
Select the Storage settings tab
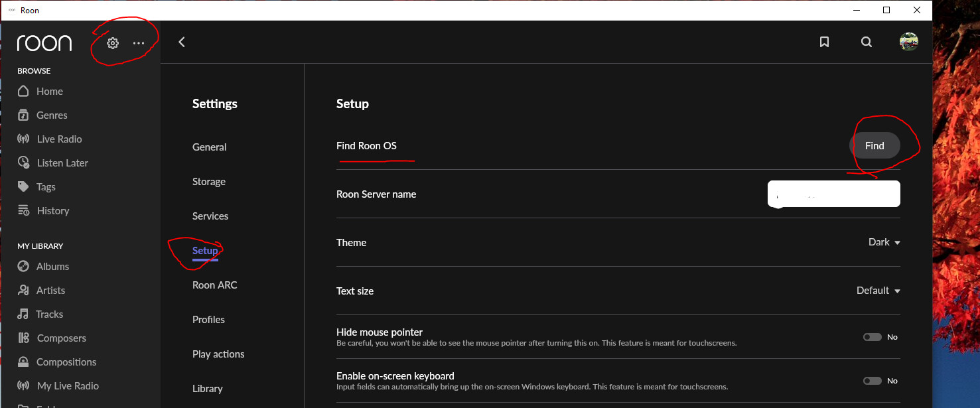pos(209,182)
